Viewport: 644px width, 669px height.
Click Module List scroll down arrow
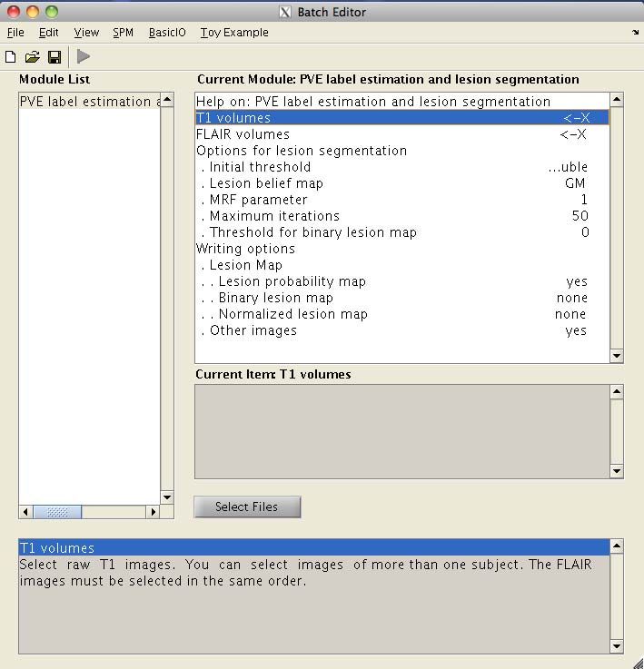click(x=167, y=497)
